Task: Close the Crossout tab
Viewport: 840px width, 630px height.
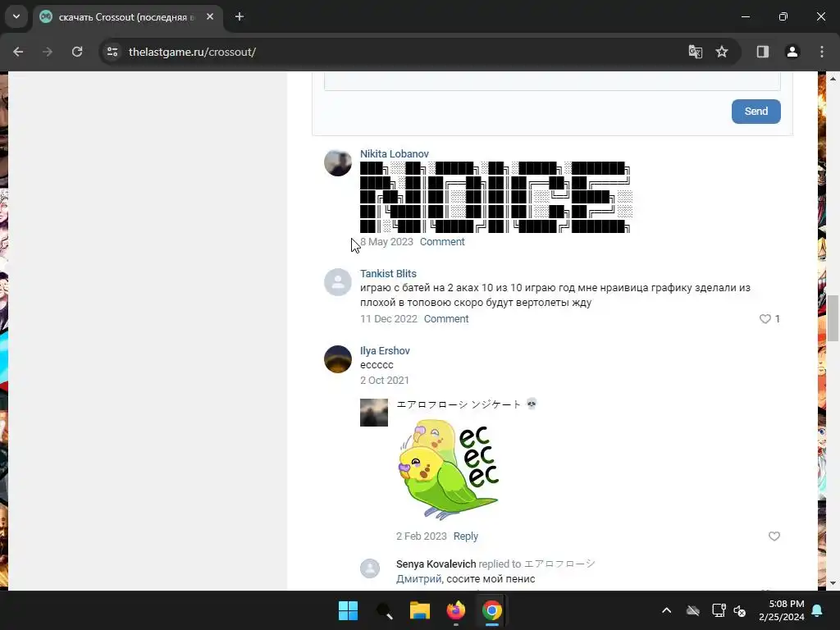Action: [210, 16]
